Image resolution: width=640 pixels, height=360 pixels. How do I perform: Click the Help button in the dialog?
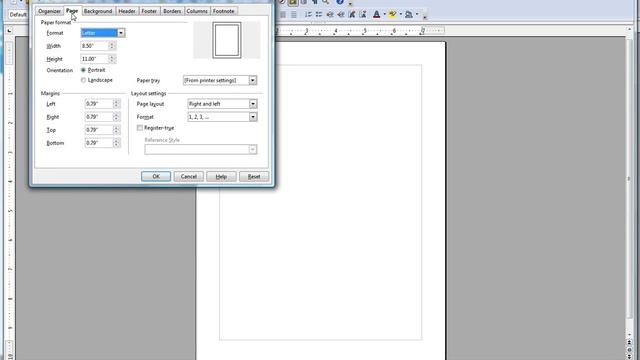(221, 177)
